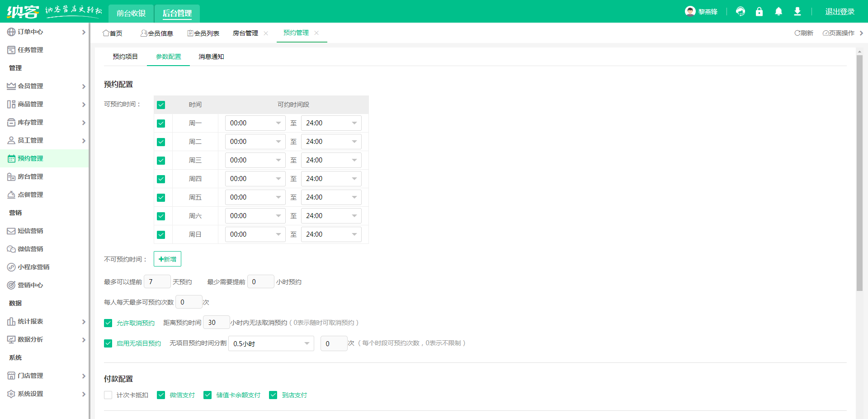Open the customer service headset icon
This screenshot has width=868, height=419.
click(740, 11)
